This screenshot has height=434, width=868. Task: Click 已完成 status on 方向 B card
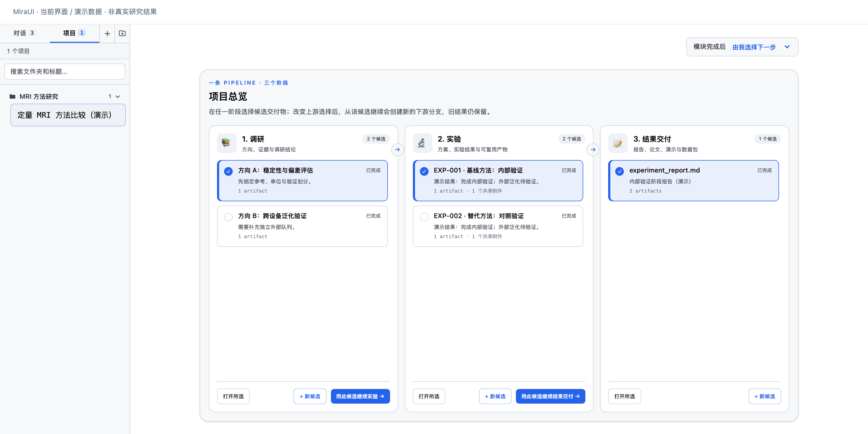[x=373, y=216]
